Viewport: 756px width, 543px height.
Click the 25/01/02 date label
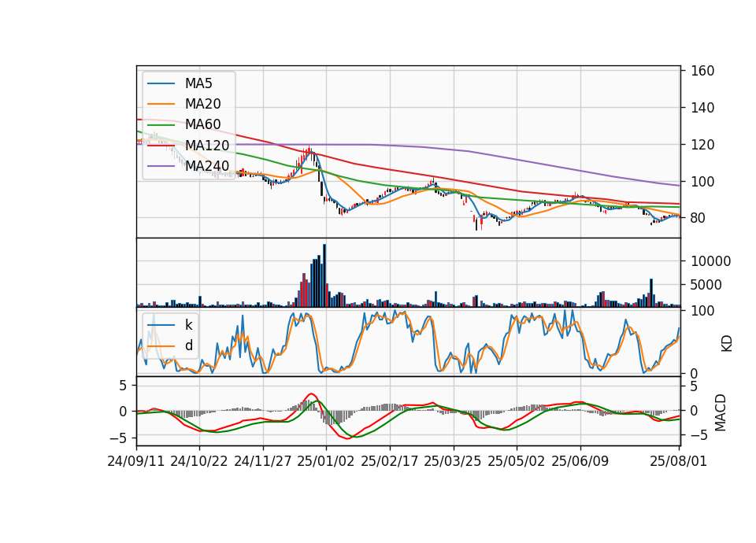(x=326, y=461)
